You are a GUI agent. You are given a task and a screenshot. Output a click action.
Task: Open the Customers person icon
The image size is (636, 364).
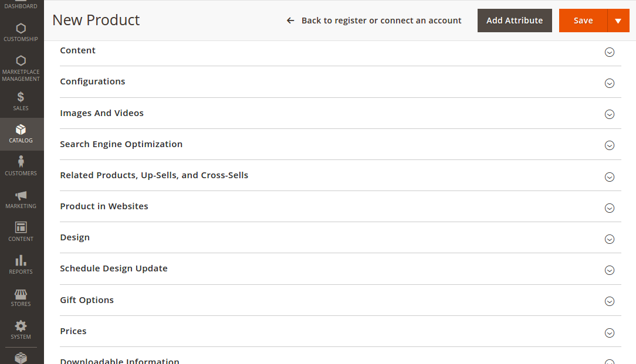[21, 162]
